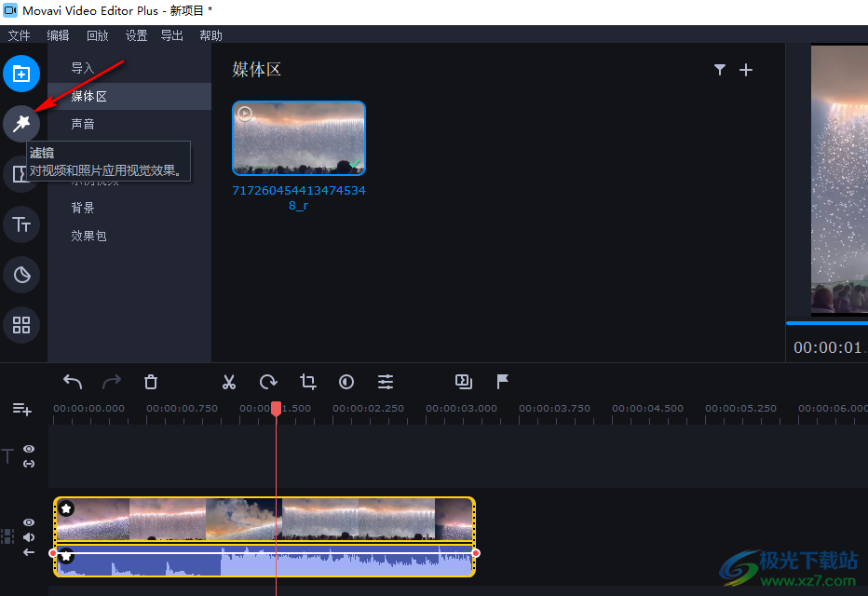
Task: Click timeline ruler at 00:00:03.000
Action: coord(461,409)
